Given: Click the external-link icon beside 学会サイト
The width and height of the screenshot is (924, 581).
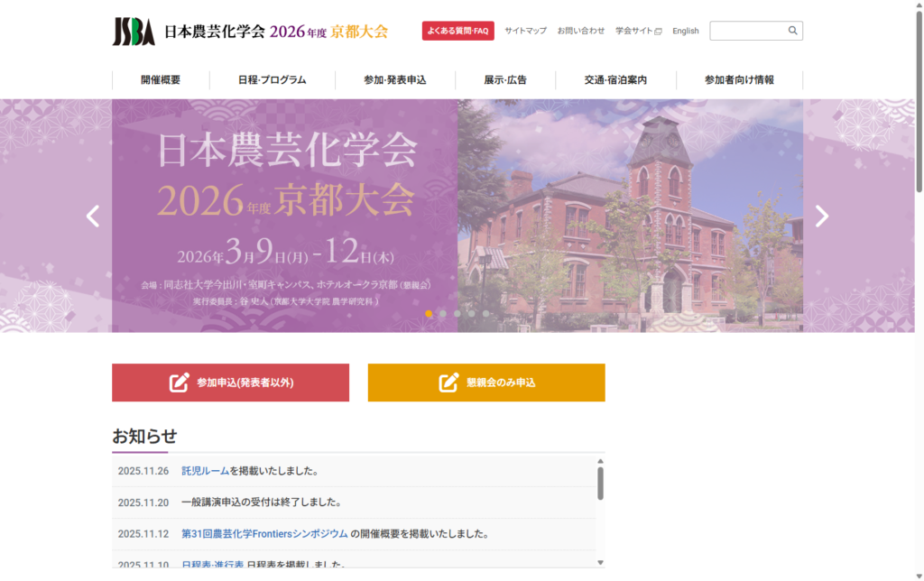Looking at the screenshot, I should [x=658, y=30].
